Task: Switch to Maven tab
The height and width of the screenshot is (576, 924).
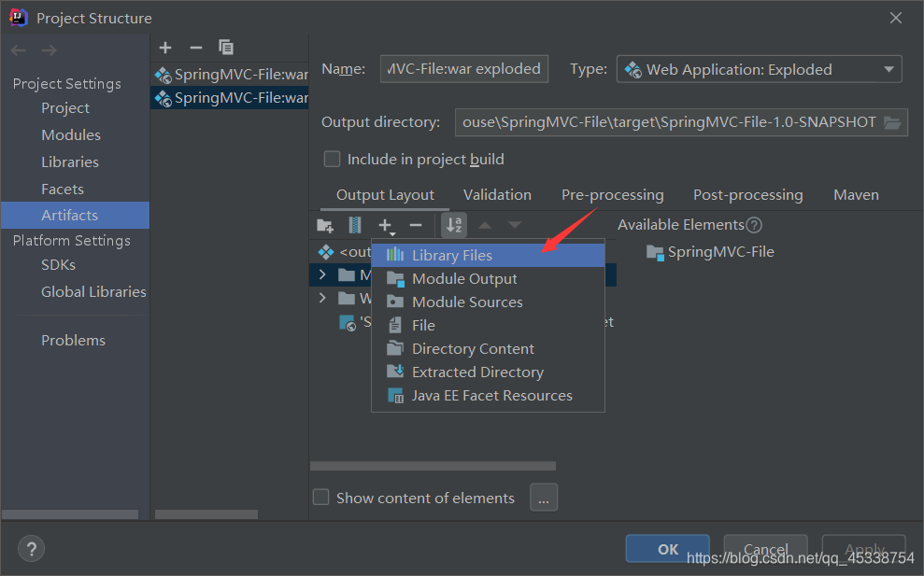Action: 856,195
